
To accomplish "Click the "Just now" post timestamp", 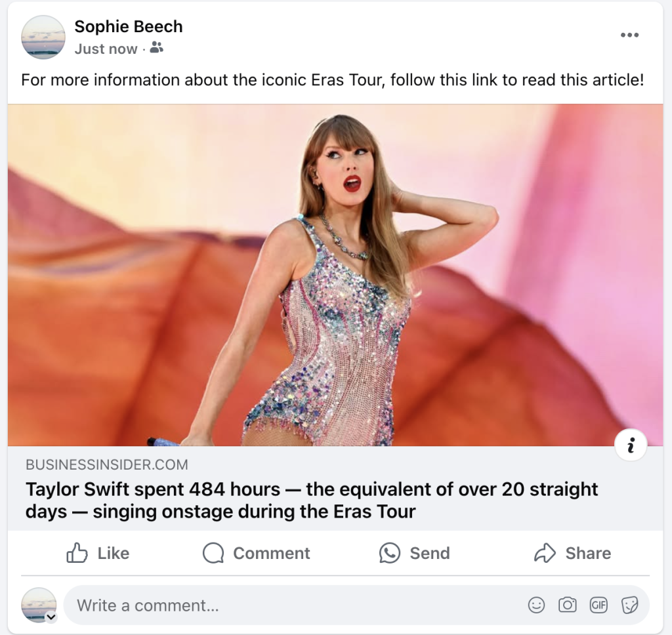I will 106,49.
